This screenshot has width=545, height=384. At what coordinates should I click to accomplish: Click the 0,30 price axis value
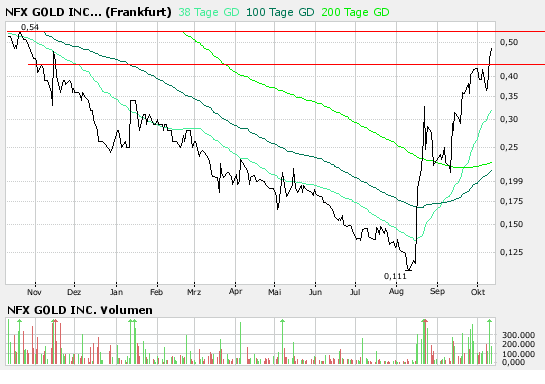click(509, 119)
